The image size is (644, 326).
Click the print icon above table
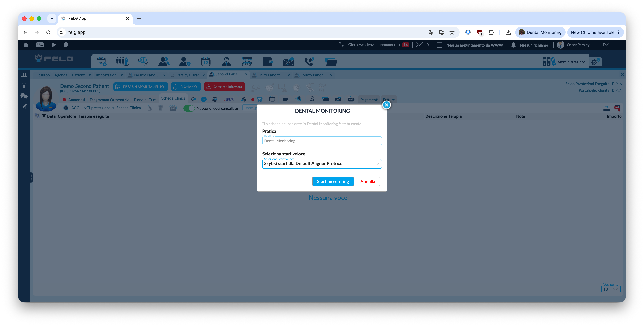point(606,108)
